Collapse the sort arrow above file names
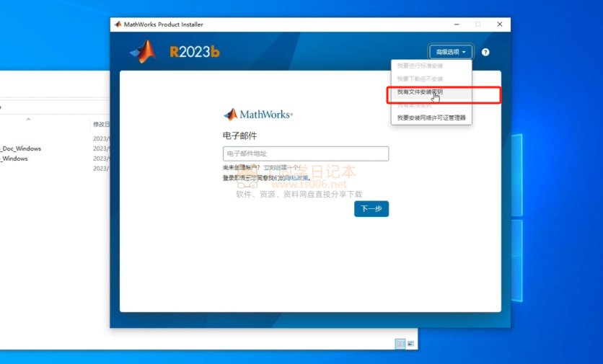Screen dimensions: 603x364 coord(28,120)
